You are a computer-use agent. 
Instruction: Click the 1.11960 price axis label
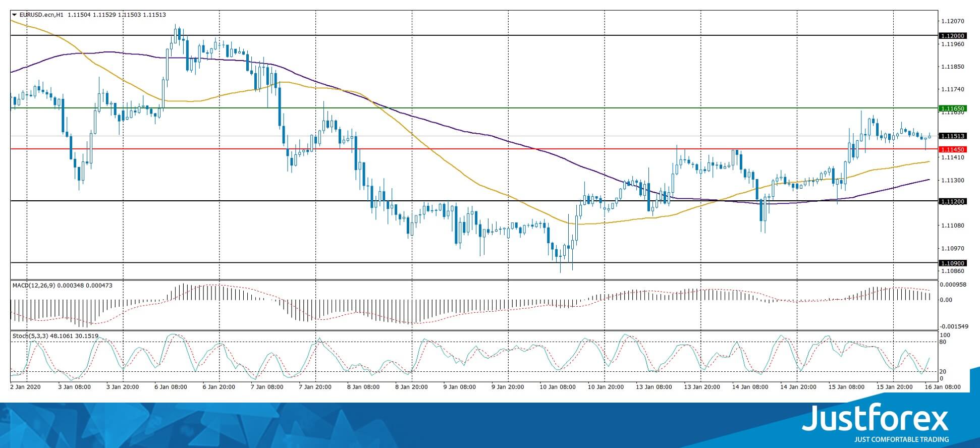[x=953, y=44]
